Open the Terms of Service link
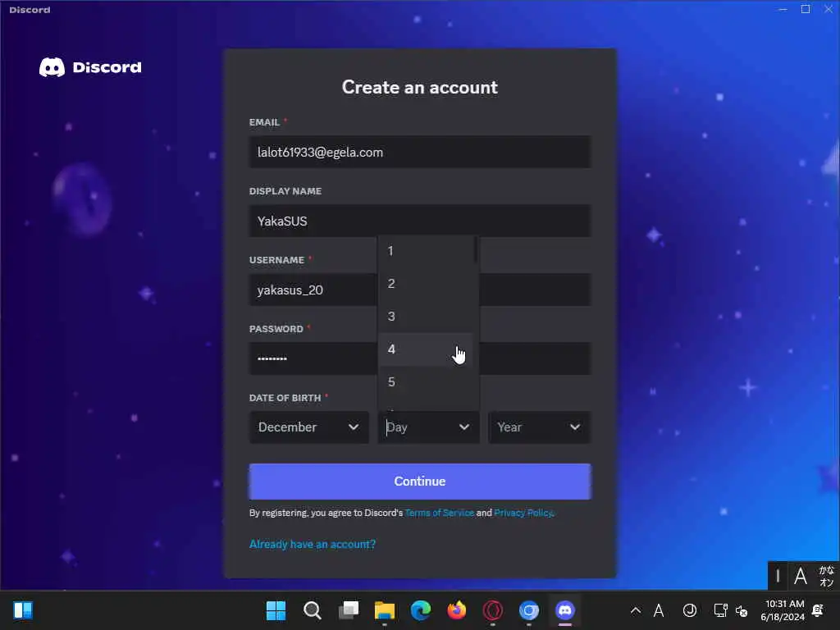This screenshot has width=840, height=630. 440,513
